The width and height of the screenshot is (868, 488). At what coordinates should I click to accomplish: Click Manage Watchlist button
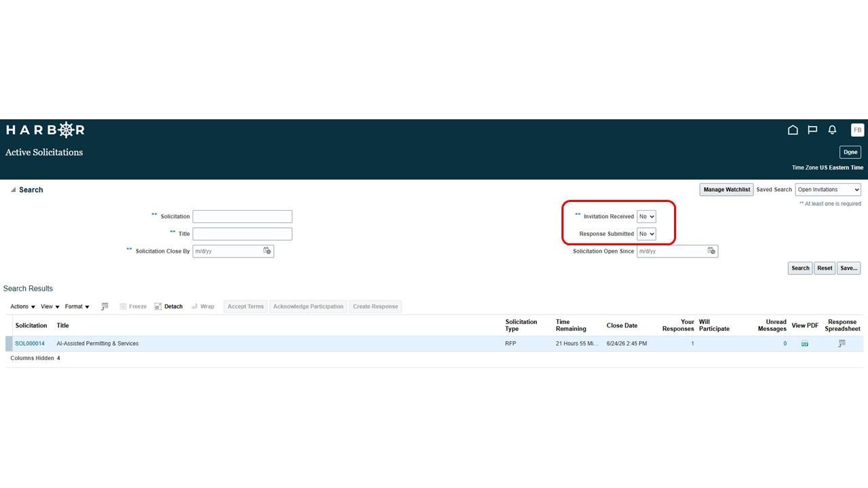727,190
